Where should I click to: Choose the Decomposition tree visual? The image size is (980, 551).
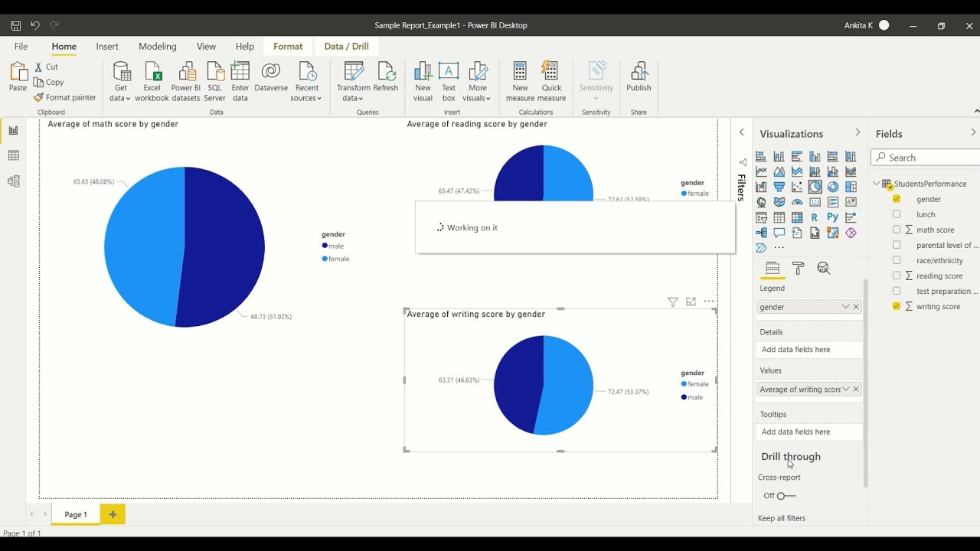(x=761, y=233)
